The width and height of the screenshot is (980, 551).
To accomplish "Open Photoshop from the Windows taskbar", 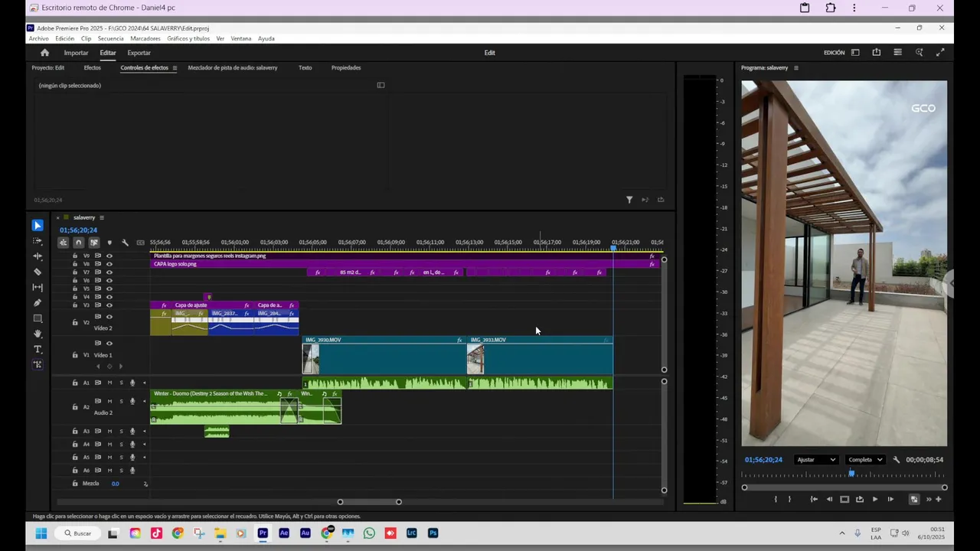I will pos(433,533).
